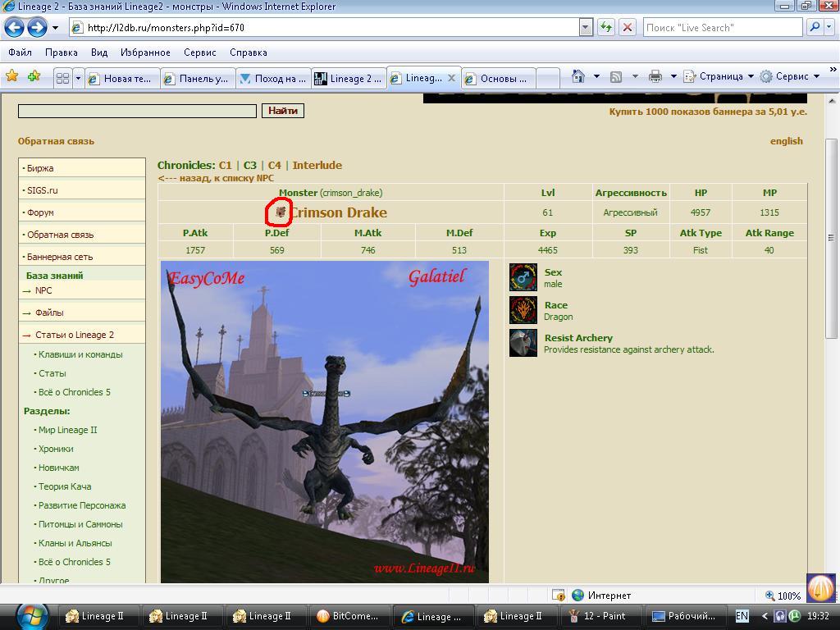Switch to the 'Новая те...' tab
Viewport: 840px width, 630px height.
122,79
